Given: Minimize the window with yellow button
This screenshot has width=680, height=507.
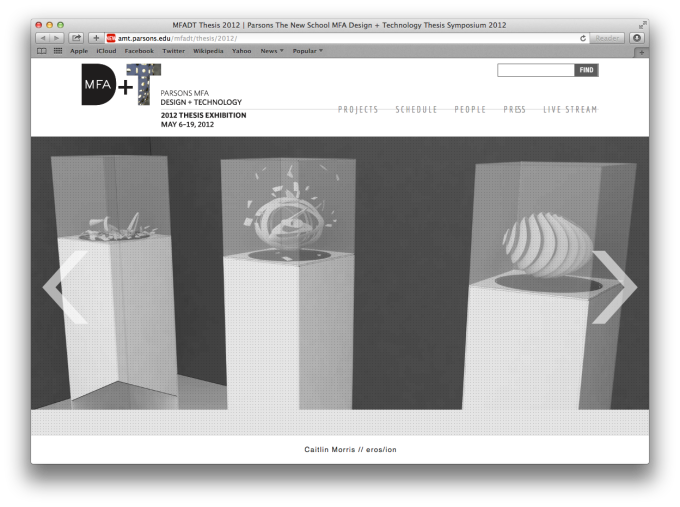Looking at the screenshot, I should tap(49, 25).
